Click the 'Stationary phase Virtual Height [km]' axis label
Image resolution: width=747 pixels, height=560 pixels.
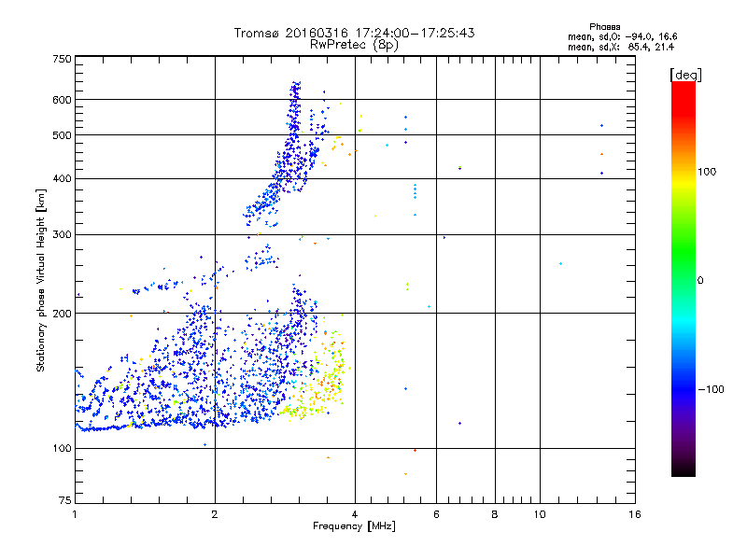click(x=41, y=281)
